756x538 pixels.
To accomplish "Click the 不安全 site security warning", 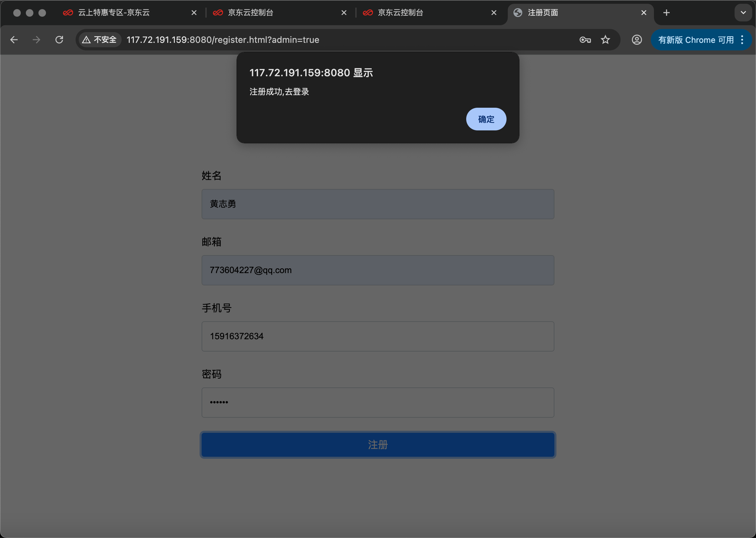I will pyautogui.click(x=100, y=40).
